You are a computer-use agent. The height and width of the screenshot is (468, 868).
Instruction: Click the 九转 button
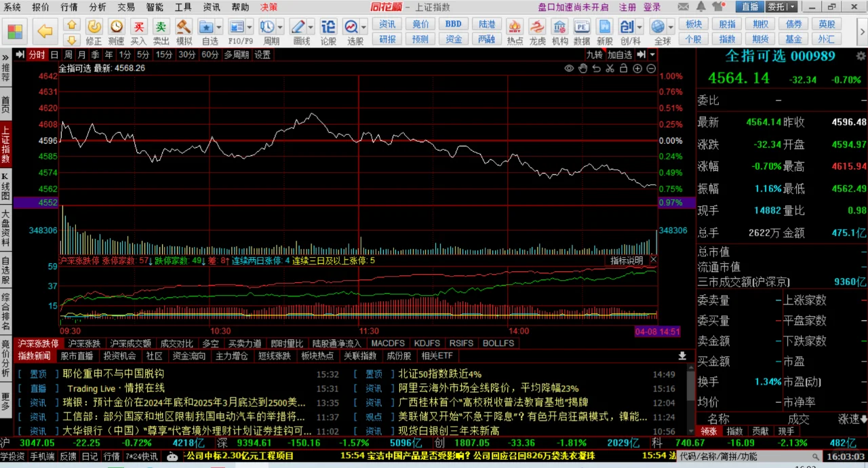(595, 55)
